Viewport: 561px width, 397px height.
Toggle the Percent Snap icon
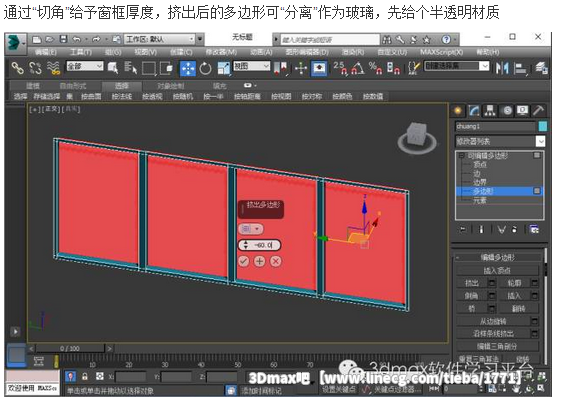[375, 68]
